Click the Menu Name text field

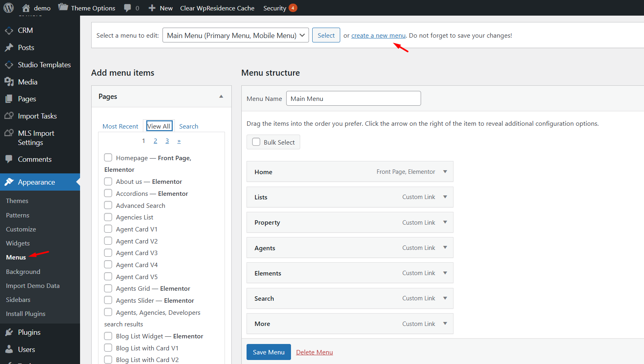353,99
